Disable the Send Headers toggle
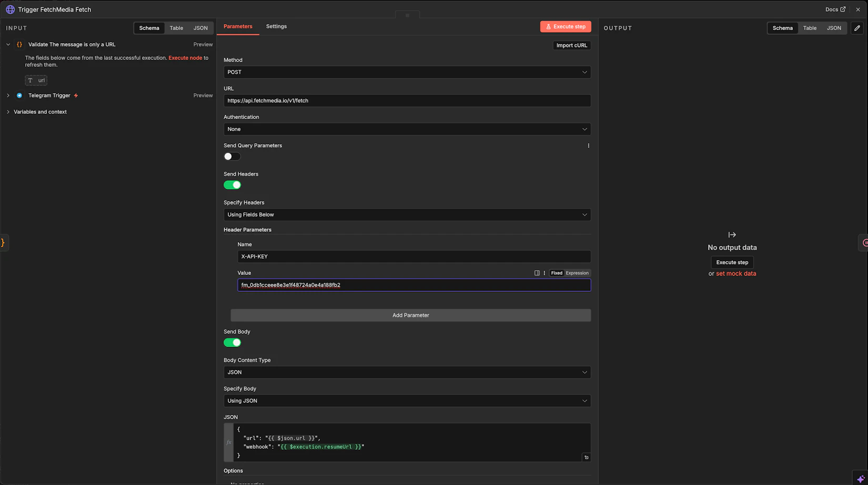The width and height of the screenshot is (868, 485). [232, 185]
